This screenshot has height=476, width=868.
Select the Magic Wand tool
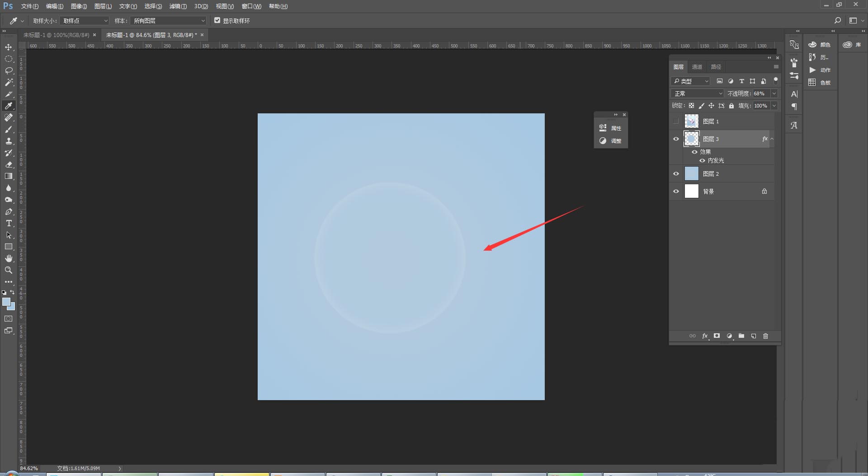[x=9, y=82]
